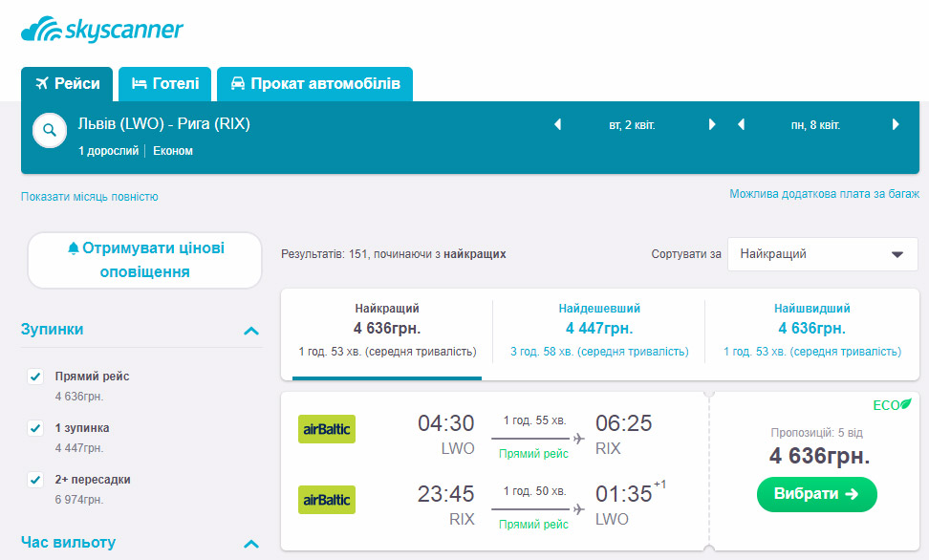Uncheck the 2+ пересадки checkbox

click(x=35, y=480)
